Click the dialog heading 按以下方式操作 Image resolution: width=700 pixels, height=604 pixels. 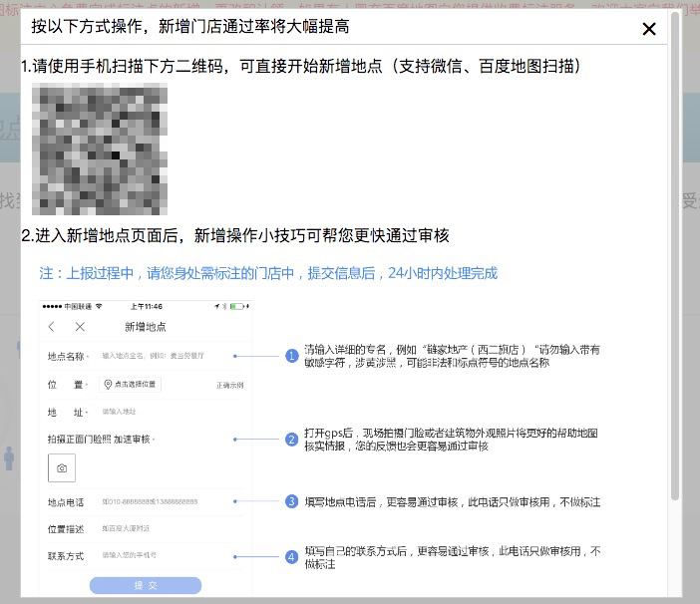190,26
